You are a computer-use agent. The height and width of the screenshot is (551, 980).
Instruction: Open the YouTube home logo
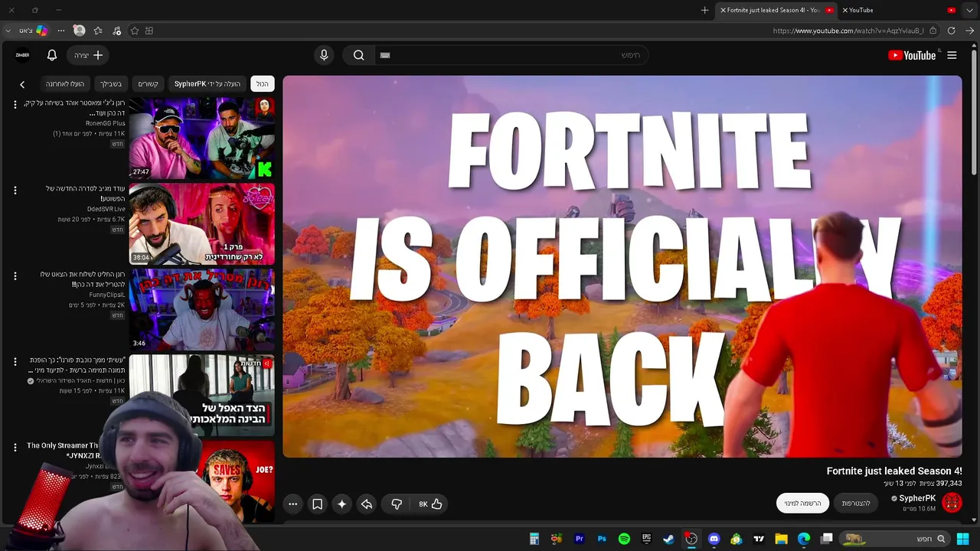click(x=912, y=55)
